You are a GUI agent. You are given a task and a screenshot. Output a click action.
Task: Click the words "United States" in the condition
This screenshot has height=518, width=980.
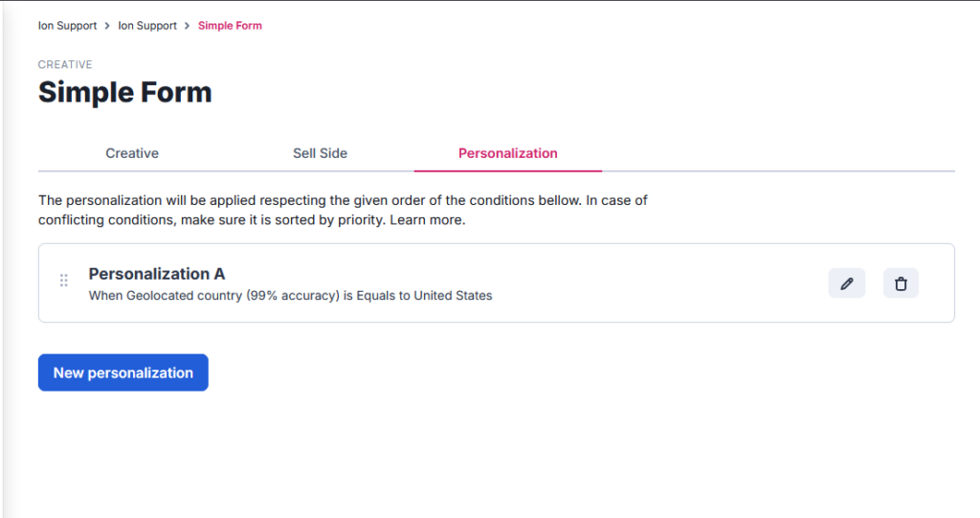pyautogui.click(x=453, y=296)
